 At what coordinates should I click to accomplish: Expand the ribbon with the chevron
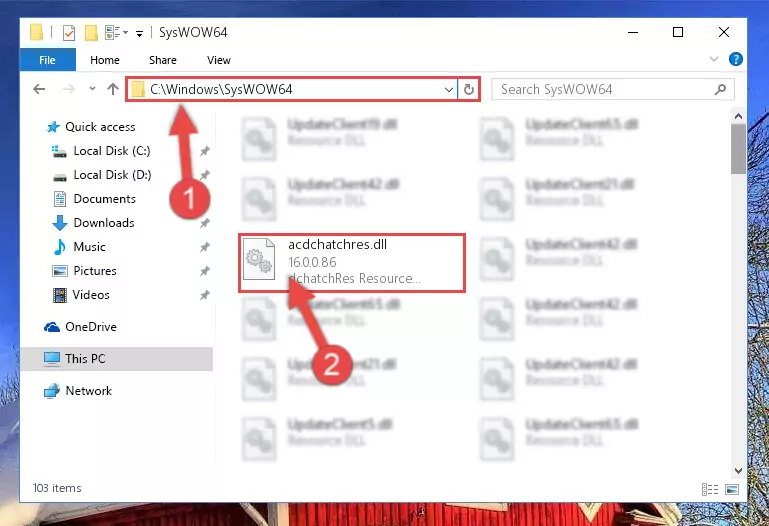tap(714, 59)
